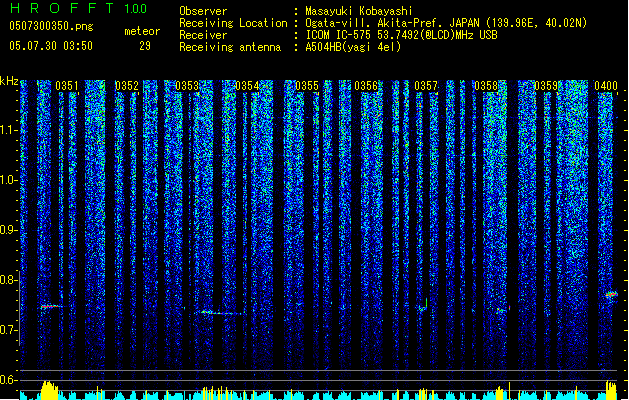Click the 0351 time marker
629x400 pixels.
pos(67,86)
